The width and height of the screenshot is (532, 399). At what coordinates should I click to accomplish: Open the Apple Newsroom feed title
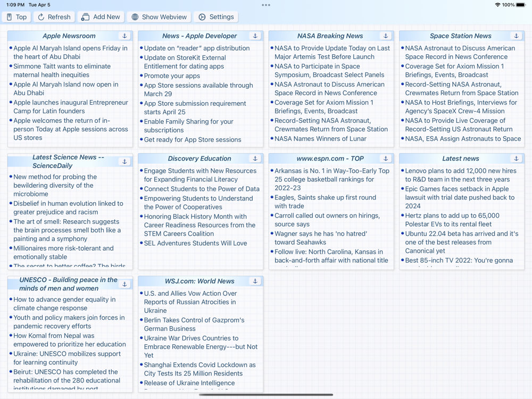(69, 36)
